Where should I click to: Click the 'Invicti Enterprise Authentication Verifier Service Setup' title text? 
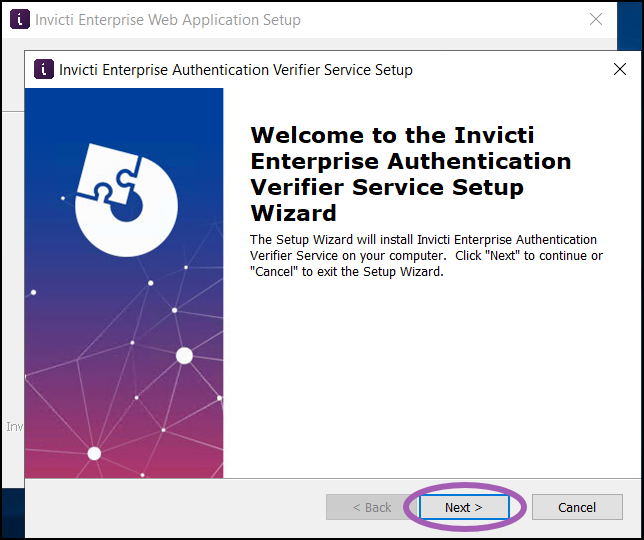click(236, 70)
